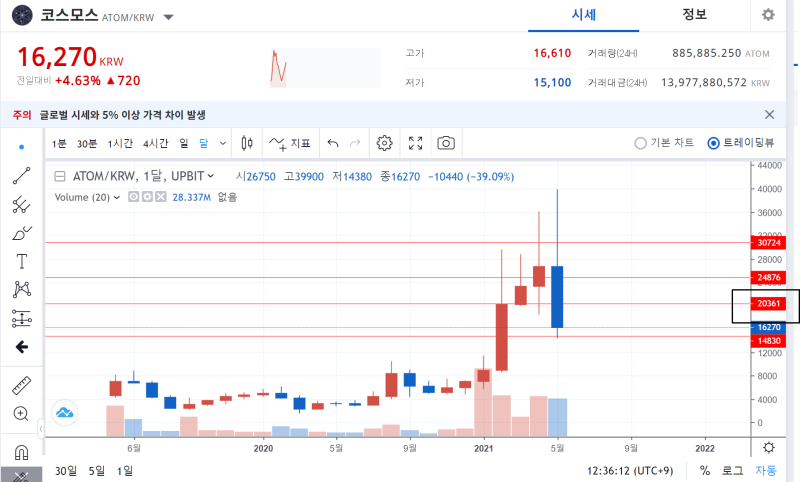This screenshot has width=800, height=482.
Task: Select the long position forecasting tool
Action: 21,318
